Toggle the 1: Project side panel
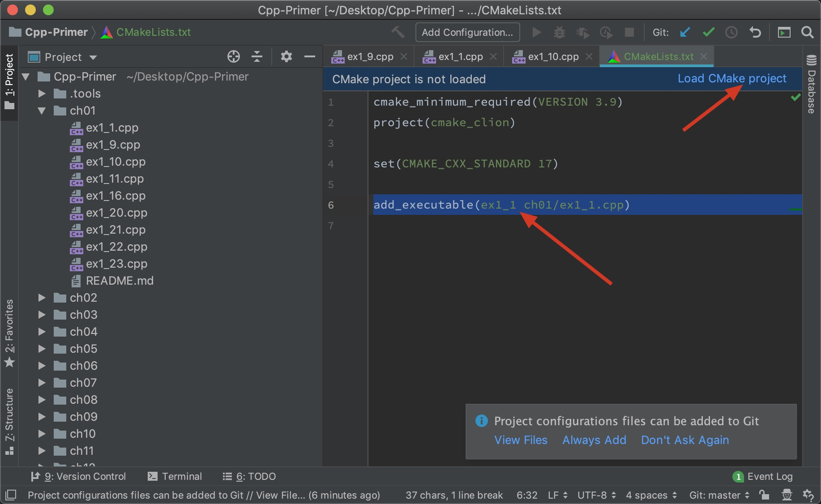This screenshot has height=504, width=821. [9, 81]
